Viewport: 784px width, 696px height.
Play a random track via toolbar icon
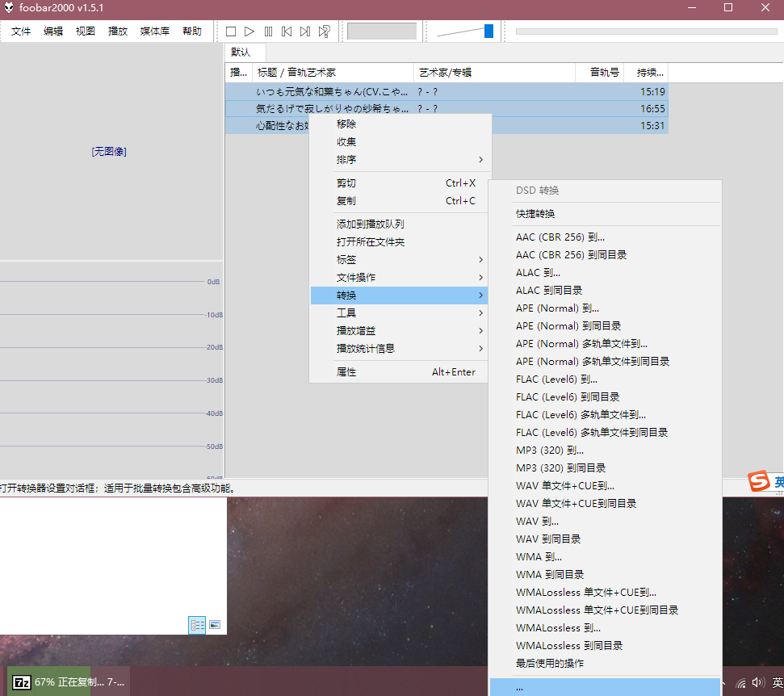[324, 31]
